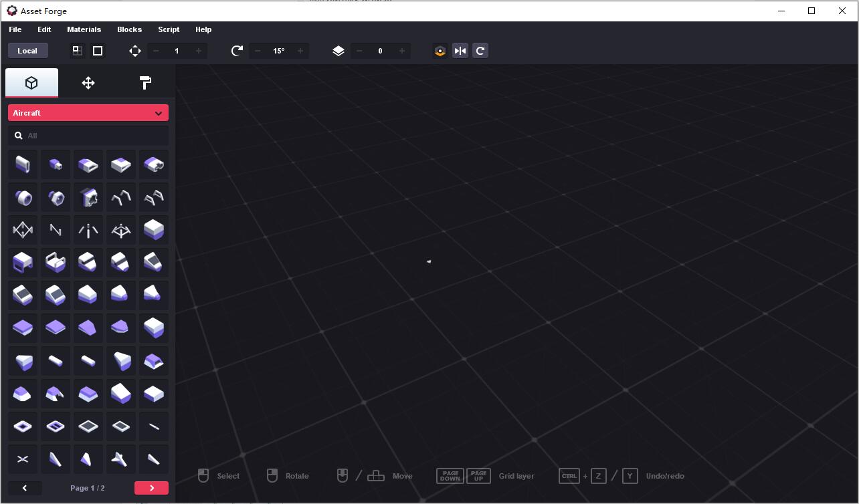Reset view with the circular refresh icon

480,50
